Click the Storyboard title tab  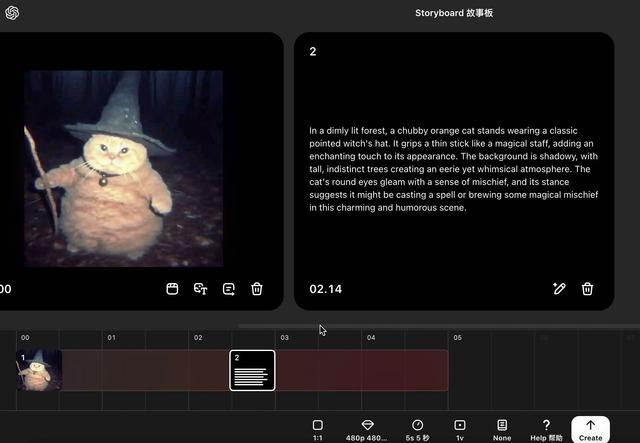tap(453, 13)
